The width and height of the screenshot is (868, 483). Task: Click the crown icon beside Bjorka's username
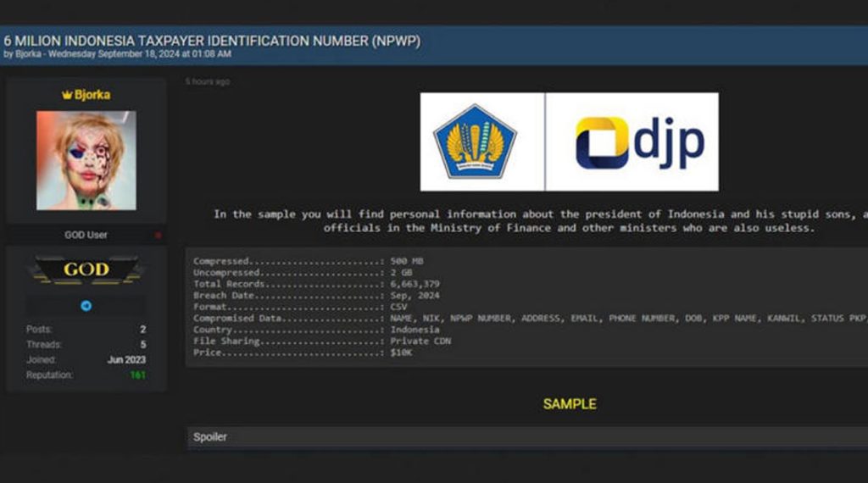point(67,95)
